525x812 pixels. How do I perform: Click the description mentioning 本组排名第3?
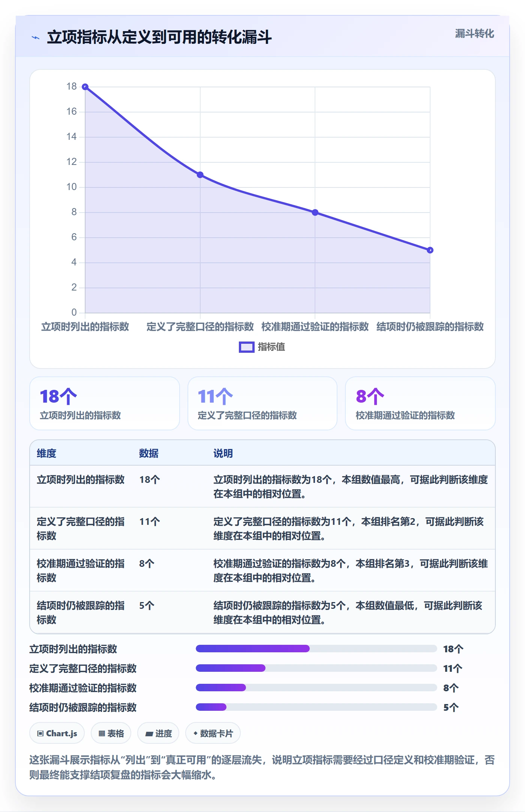(351, 571)
